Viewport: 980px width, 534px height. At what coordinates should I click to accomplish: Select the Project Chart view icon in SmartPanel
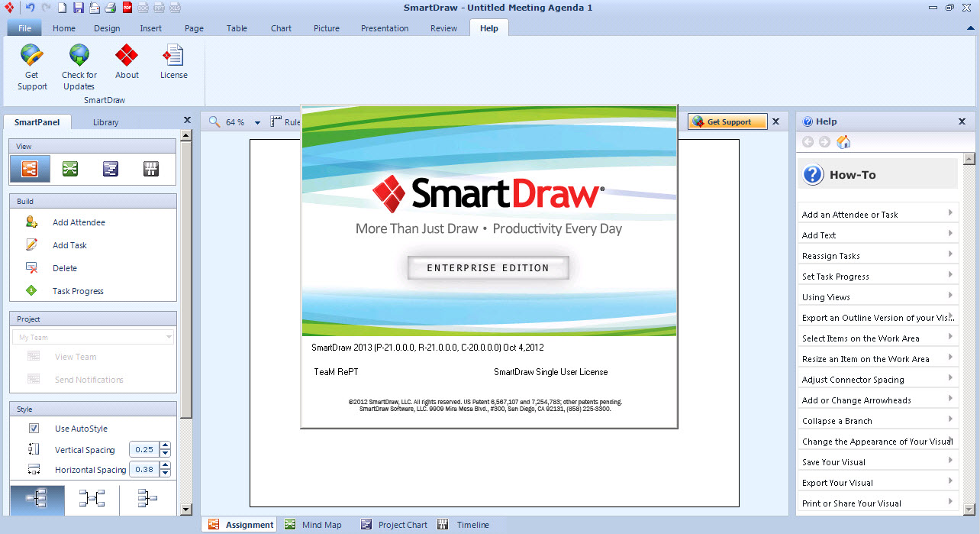tap(111, 169)
